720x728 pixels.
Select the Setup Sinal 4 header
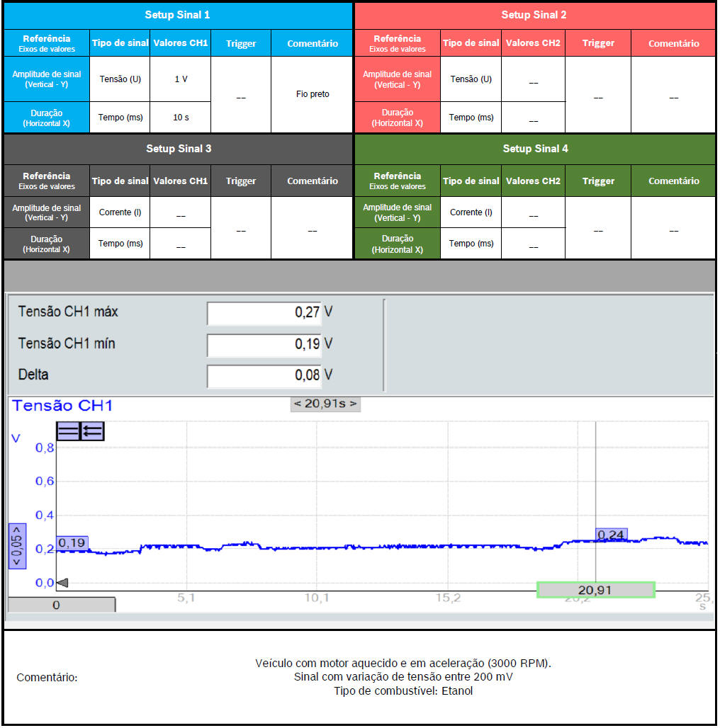535,149
